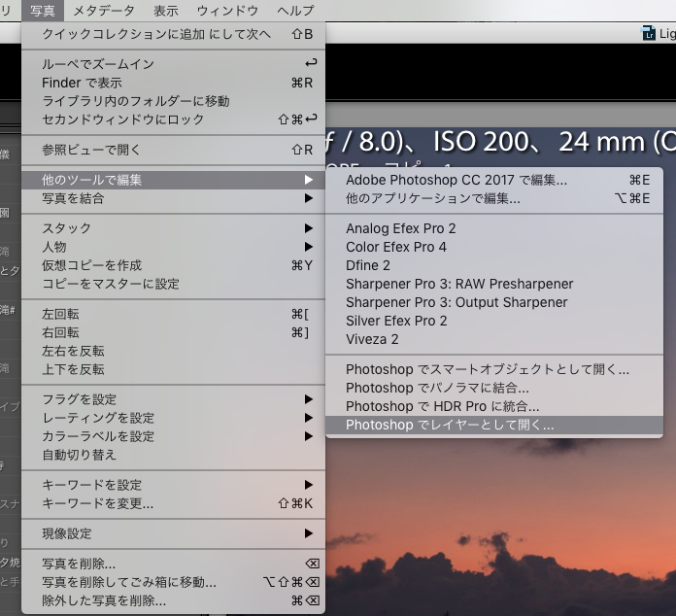Open Color Efex Pro 4
Image resolution: width=676 pixels, height=616 pixels.
(494, 247)
